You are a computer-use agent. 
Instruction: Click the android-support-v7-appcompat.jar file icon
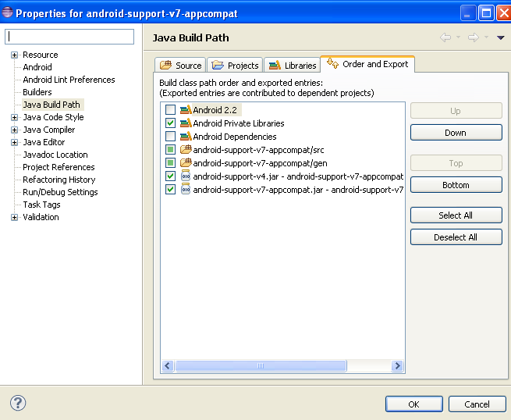coord(186,189)
